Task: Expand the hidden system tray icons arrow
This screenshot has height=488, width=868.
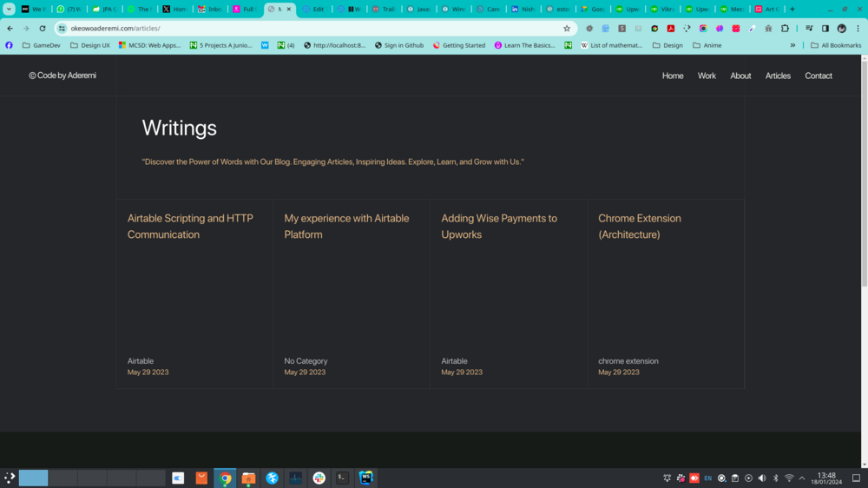Action: (x=802, y=478)
